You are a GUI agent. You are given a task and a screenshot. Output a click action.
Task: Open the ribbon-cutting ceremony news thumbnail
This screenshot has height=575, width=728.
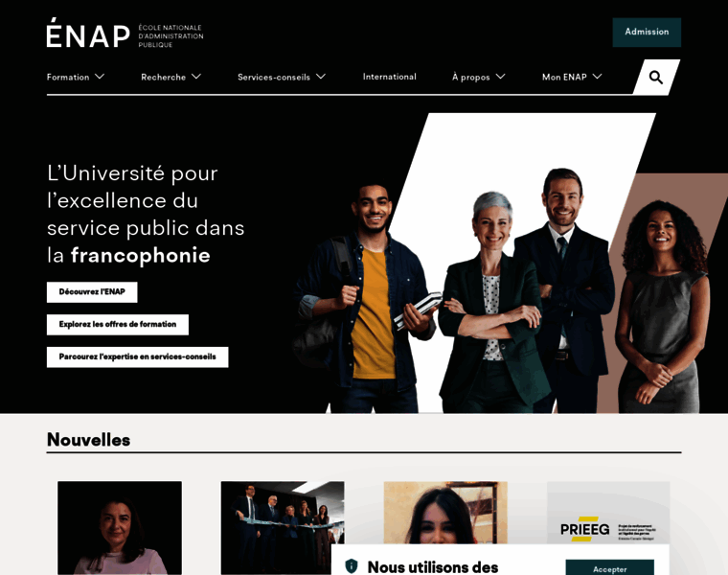tap(283, 528)
